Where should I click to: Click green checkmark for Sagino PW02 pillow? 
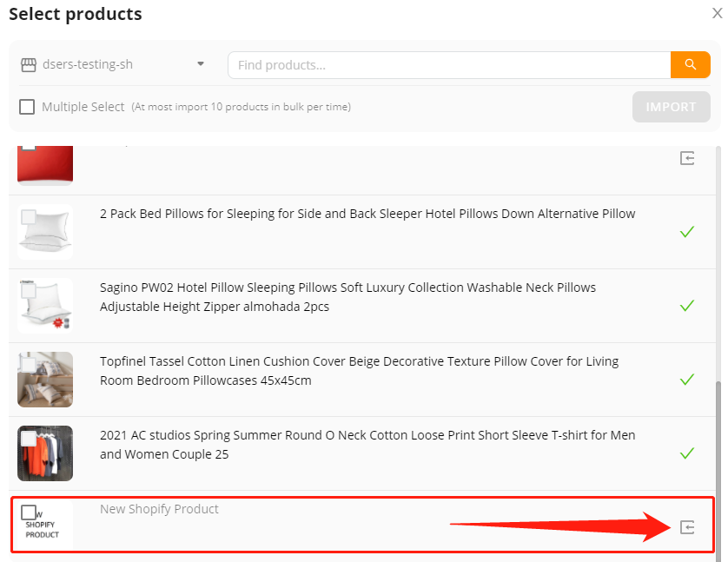687,306
